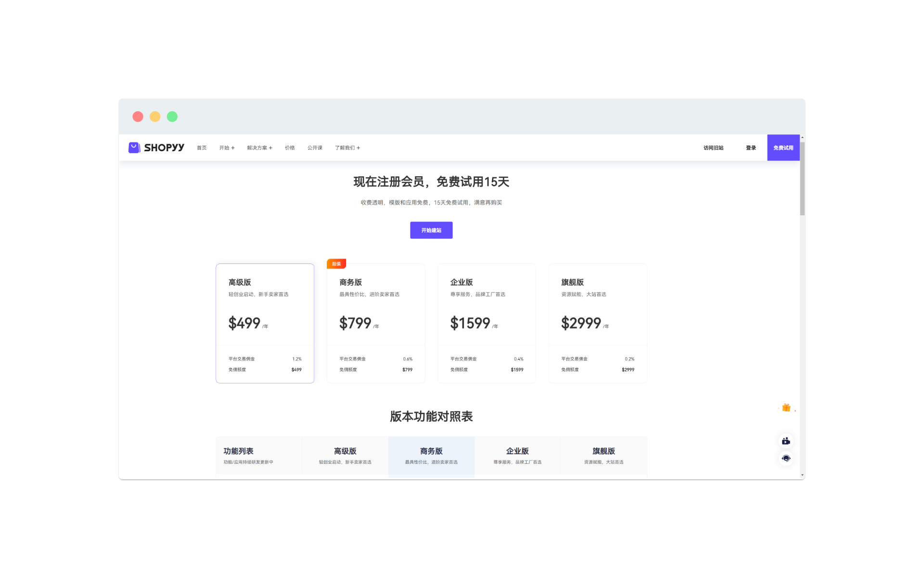This screenshot has height=578, width=924.
Task: Click the red window close dot
Action: pos(138,117)
